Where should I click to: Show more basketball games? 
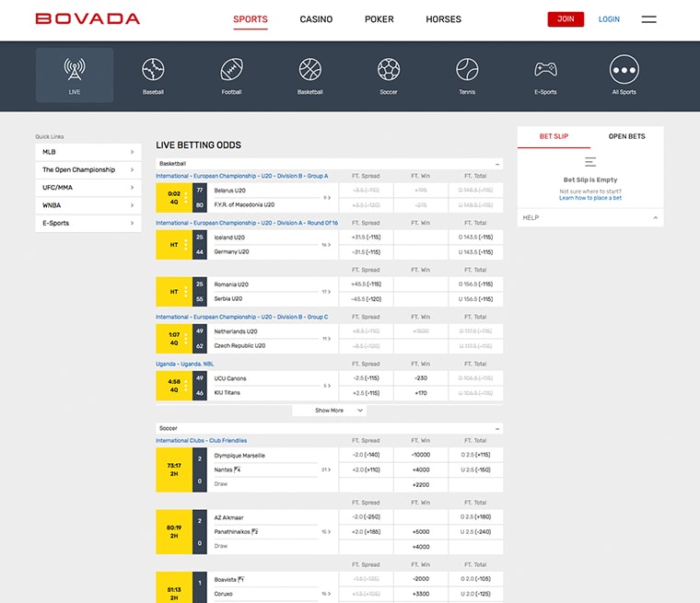(330, 411)
